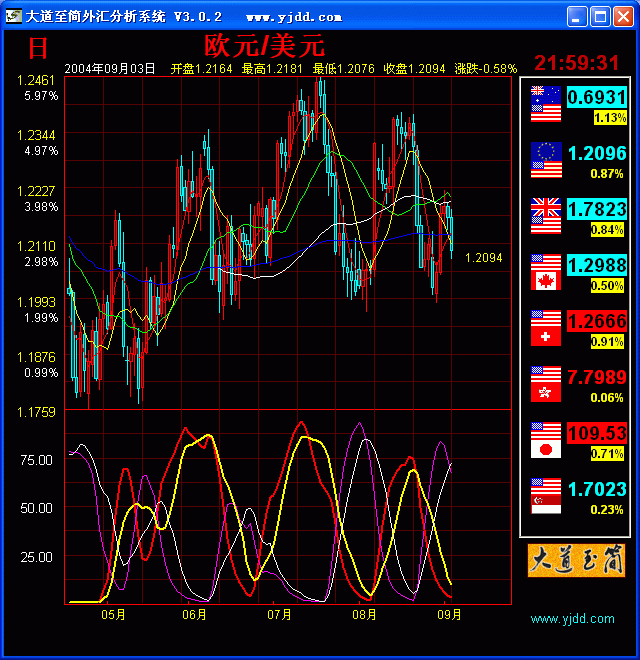Click the 1.1993 price axis label

click(x=36, y=302)
